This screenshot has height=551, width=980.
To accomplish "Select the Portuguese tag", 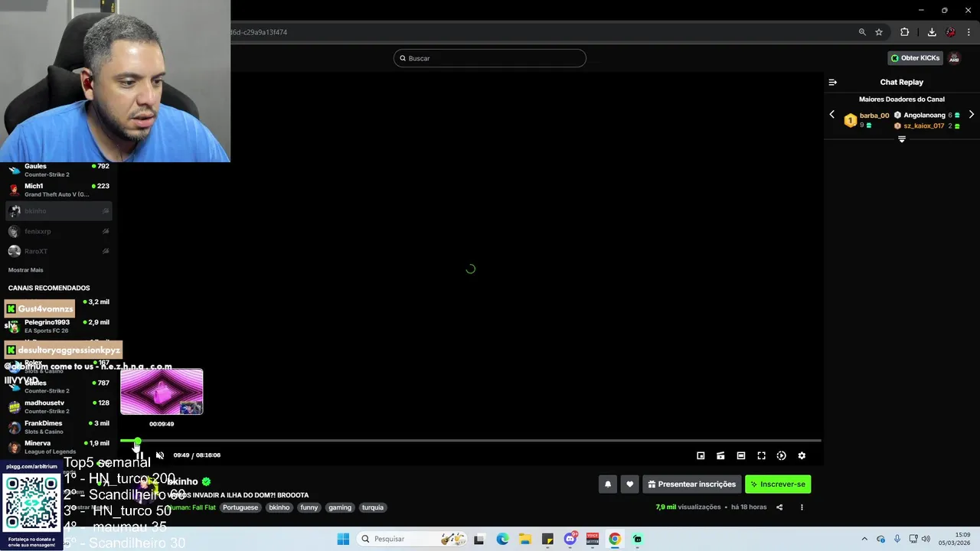I will pos(240,507).
